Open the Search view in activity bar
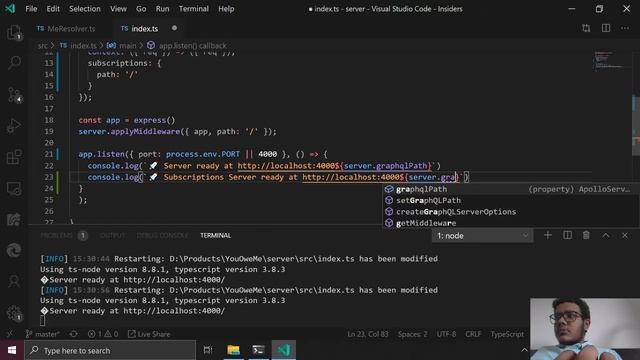The width and height of the screenshot is (640, 360). pyautogui.click(x=15, y=63)
